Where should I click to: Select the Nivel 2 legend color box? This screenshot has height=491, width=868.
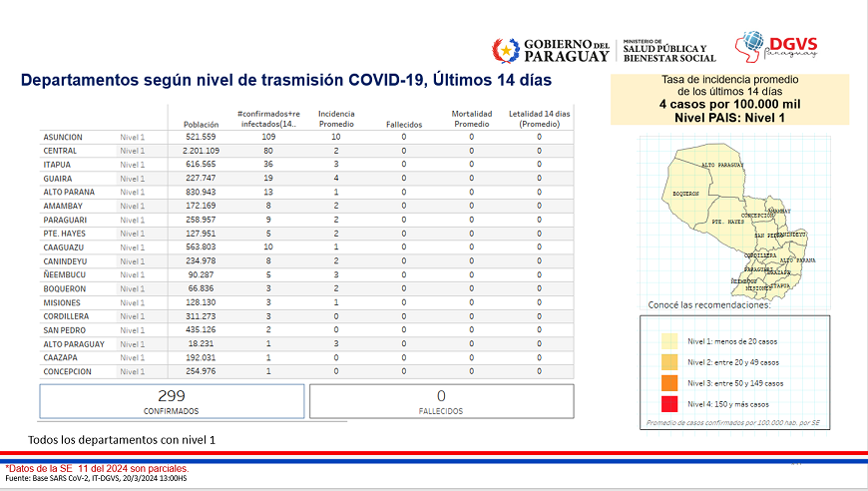[668, 361]
